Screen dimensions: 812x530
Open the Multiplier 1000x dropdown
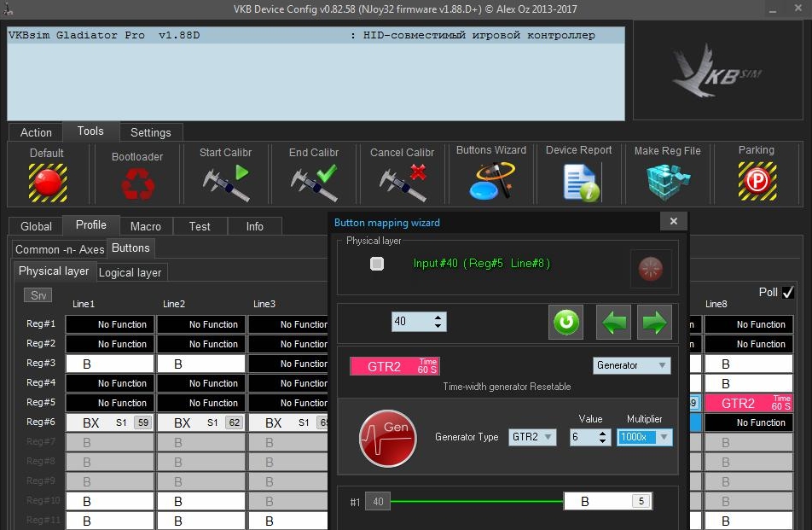click(x=645, y=437)
